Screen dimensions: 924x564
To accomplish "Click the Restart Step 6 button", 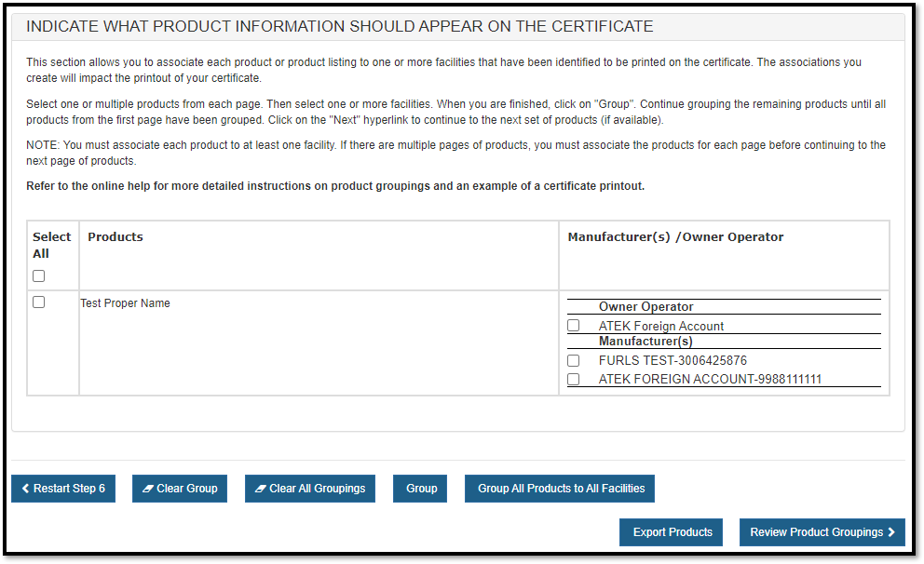I will [63, 489].
